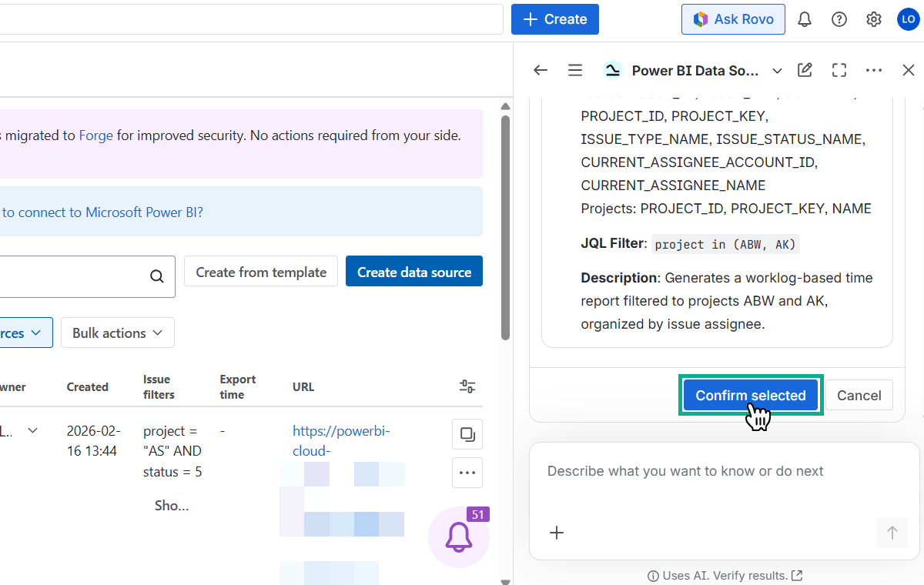
Task: Click the CURRENT_ASSIGNEE_NAME field text
Action: (673, 185)
